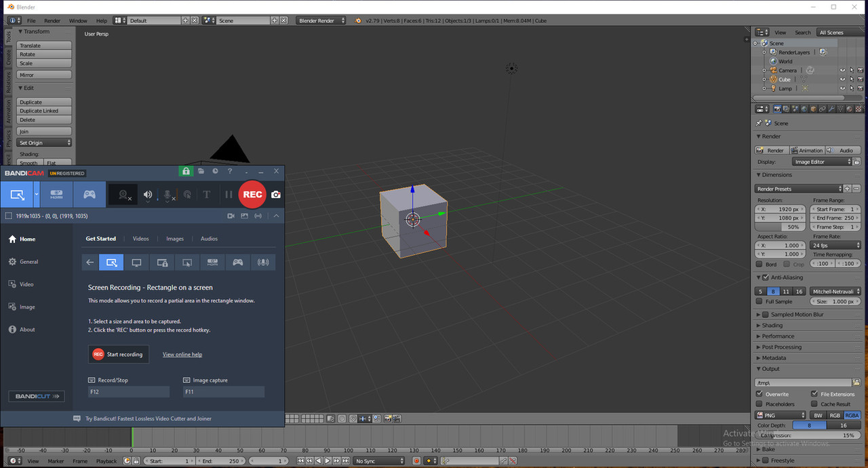The width and height of the screenshot is (868, 468).
Task: Open Bandicam scheduled recording clock icon
Action: coord(215,172)
